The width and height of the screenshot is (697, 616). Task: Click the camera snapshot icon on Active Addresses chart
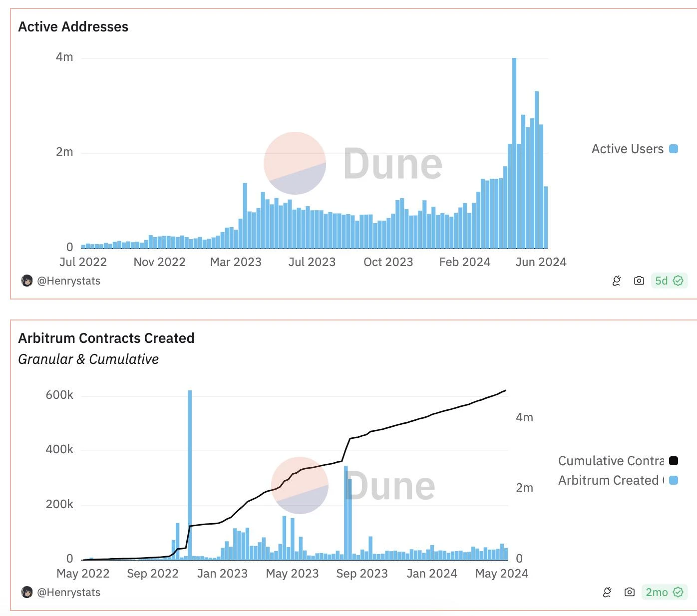[639, 281]
